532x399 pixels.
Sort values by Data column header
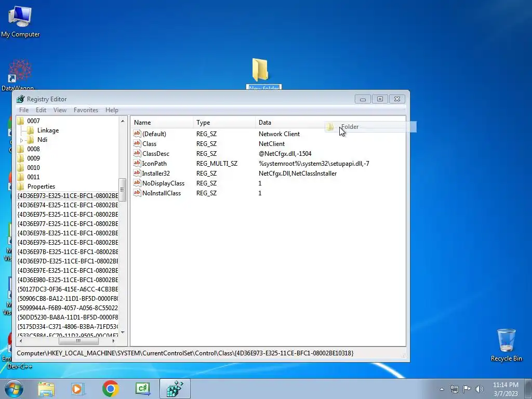(x=330, y=123)
